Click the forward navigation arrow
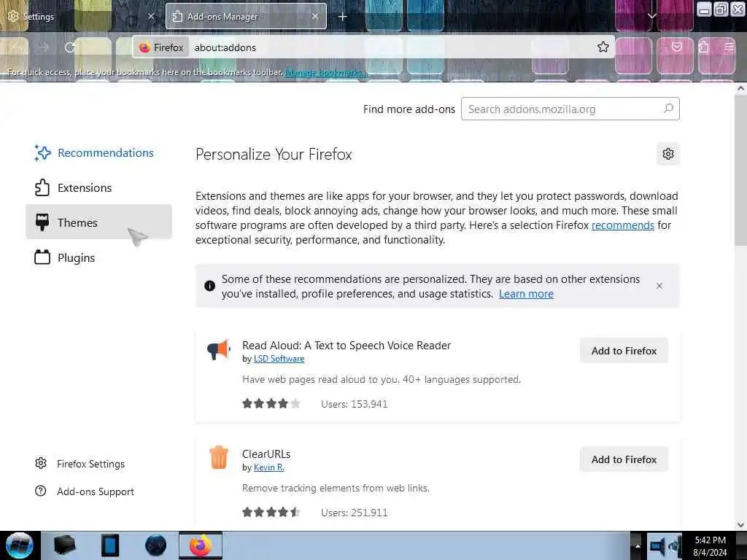This screenshot has height=560, width=747. pyautogui.click(x=44, y=47)
